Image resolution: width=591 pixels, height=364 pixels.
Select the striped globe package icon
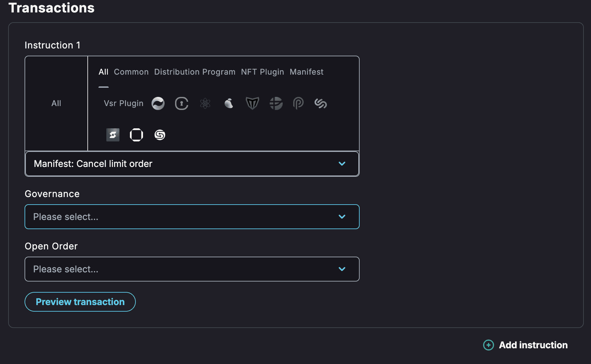pos(276,103)
